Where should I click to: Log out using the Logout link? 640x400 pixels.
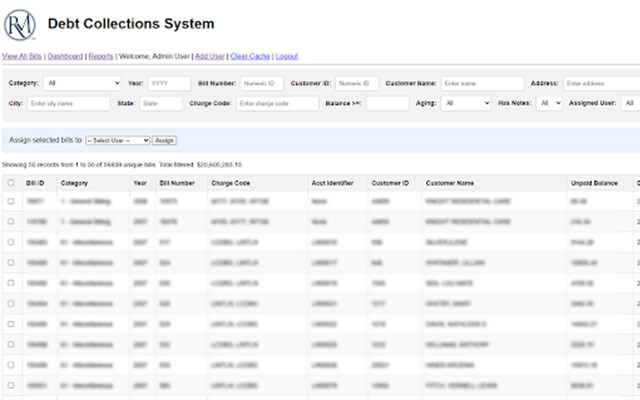287,56
